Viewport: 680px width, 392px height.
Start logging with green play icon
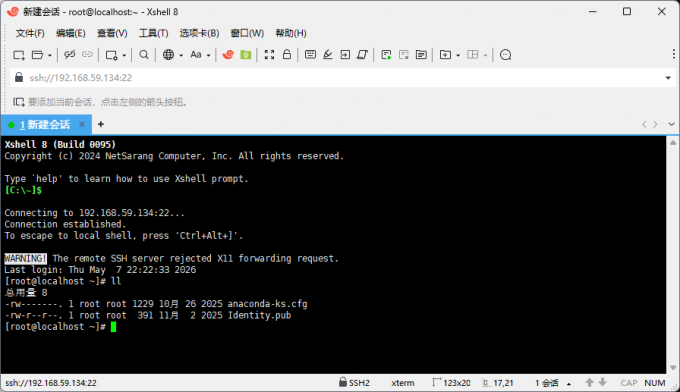[386, 55]
